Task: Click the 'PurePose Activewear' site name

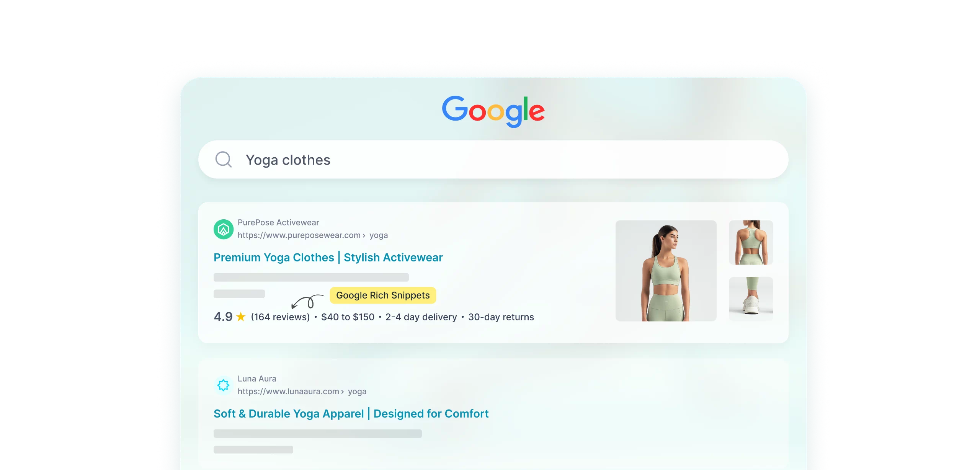Action: pyautogui.click(x=278, y=222)
